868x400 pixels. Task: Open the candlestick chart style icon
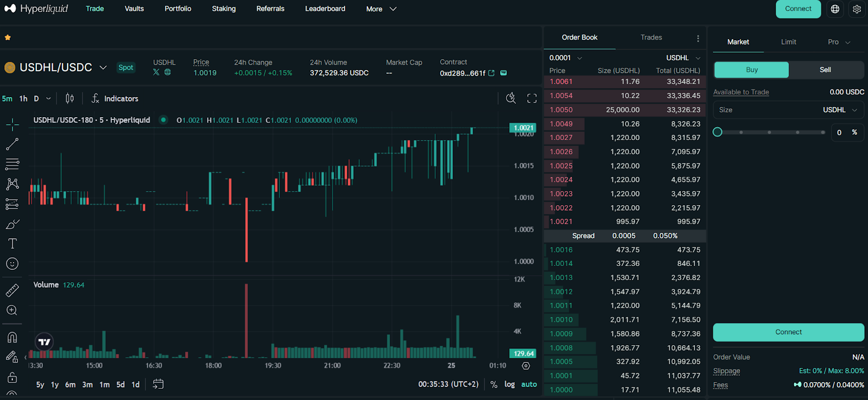(69, 98)
